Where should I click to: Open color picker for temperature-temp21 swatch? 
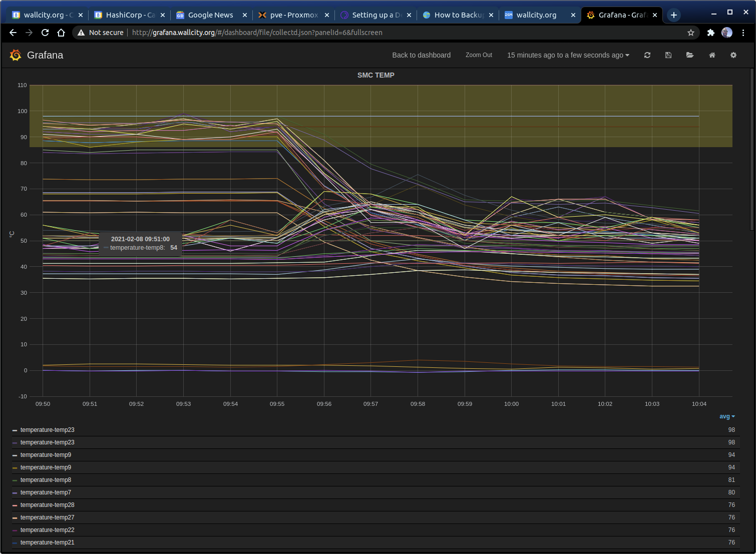pyautogui.click(x=15, y=543)
